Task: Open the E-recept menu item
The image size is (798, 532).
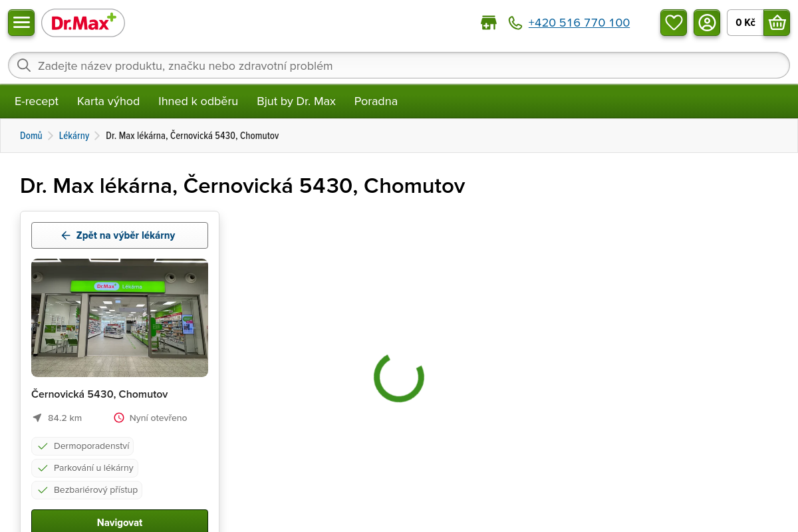Action: 37,101
